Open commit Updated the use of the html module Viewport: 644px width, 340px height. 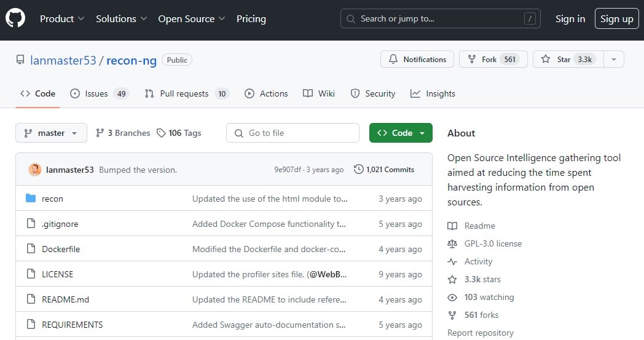(270, 199)
